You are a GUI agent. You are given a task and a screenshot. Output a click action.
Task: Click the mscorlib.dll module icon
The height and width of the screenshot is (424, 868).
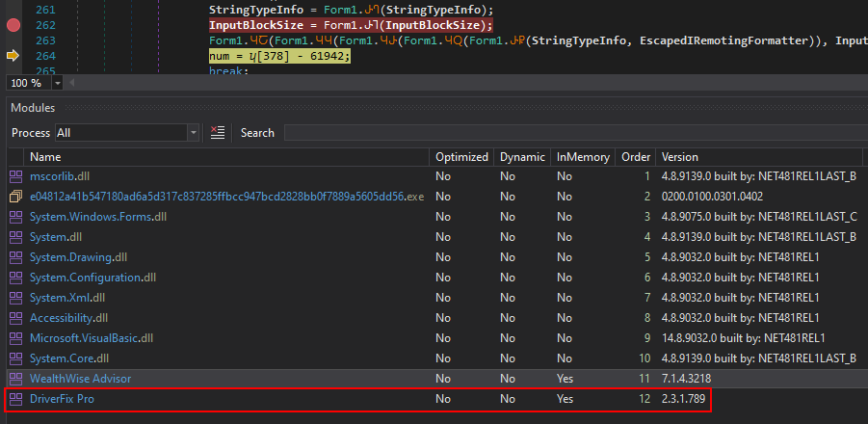15,176
